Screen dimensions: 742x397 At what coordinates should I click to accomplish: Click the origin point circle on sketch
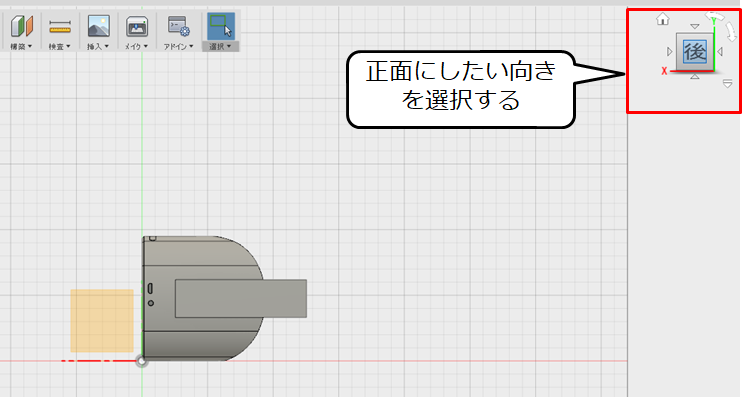pyautogui.click(x=141, y=362)
